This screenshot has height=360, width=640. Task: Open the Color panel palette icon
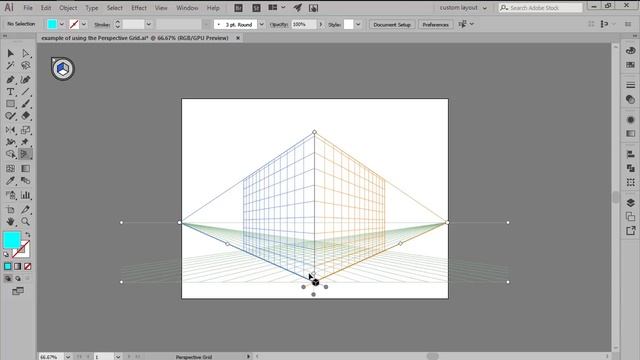pyautogui.click(x=631, y=51)
